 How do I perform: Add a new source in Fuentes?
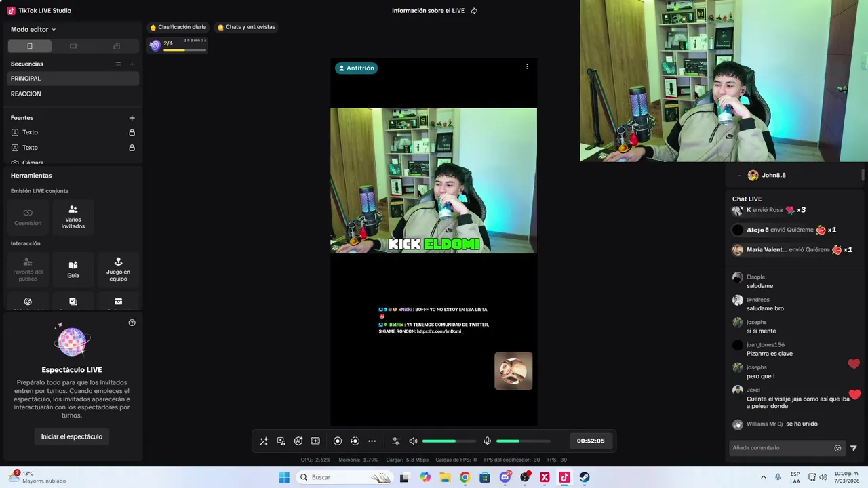click(132, 118)
